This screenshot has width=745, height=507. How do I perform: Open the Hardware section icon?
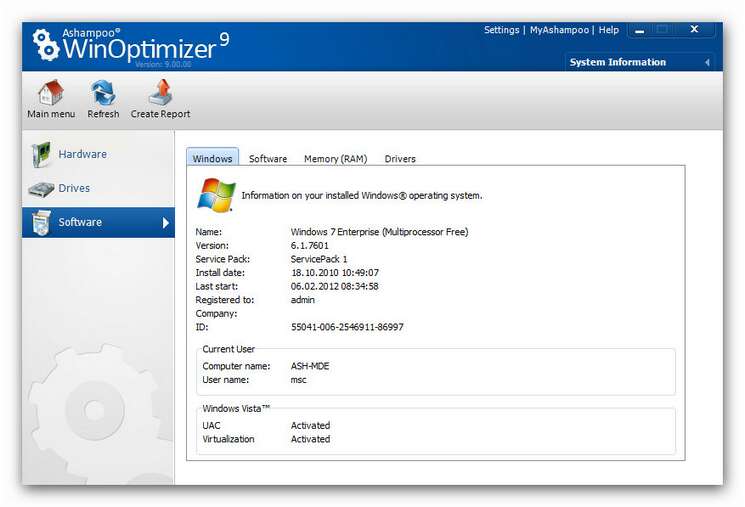click(41, 154)
